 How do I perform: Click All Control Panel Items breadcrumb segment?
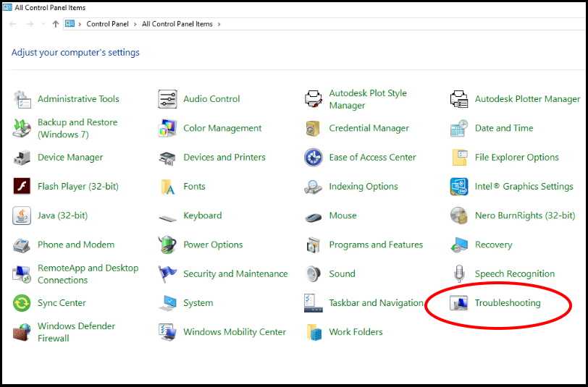coord(177,24)
